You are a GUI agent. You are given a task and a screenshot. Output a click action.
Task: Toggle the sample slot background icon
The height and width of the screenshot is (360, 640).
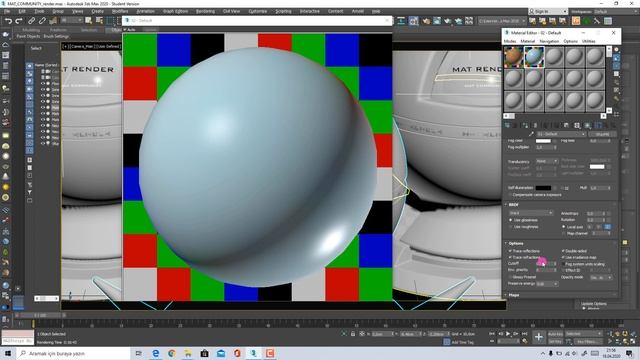[616, 66]
